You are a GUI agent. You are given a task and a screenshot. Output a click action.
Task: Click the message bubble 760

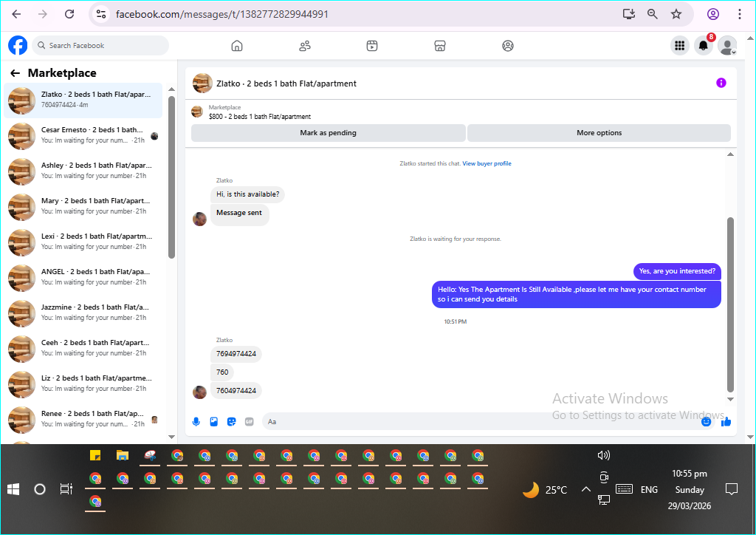coord(222,372)
